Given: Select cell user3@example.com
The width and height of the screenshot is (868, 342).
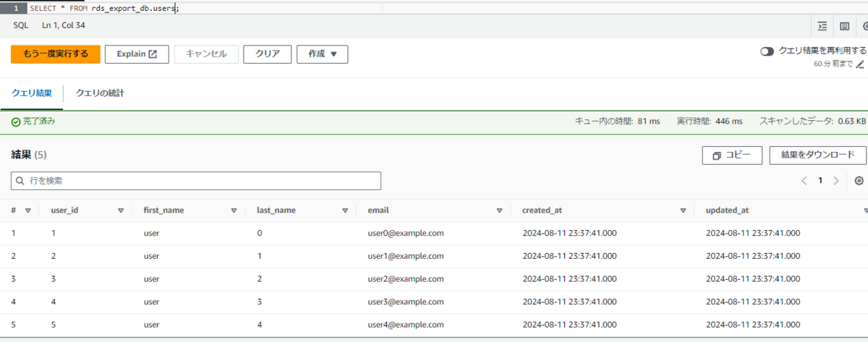Looking at the screenshot, I should click(406, 302).
